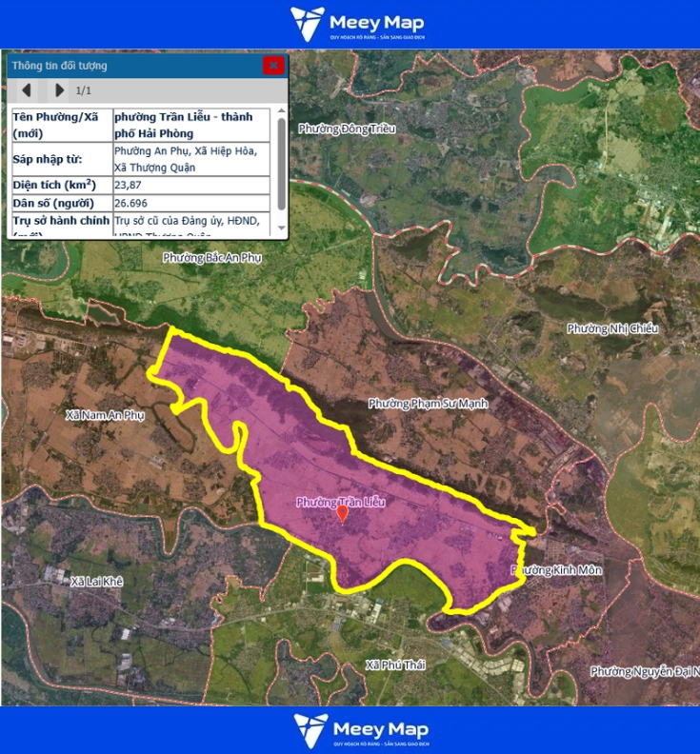This screenshot has width=700, height=754.
Task: Select the Phường Nhị Chiểu map label
Action: point(612,328)
